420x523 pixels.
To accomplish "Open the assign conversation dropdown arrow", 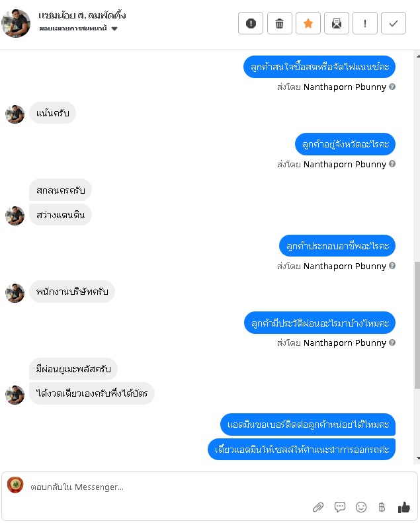I will click(114, 28).
